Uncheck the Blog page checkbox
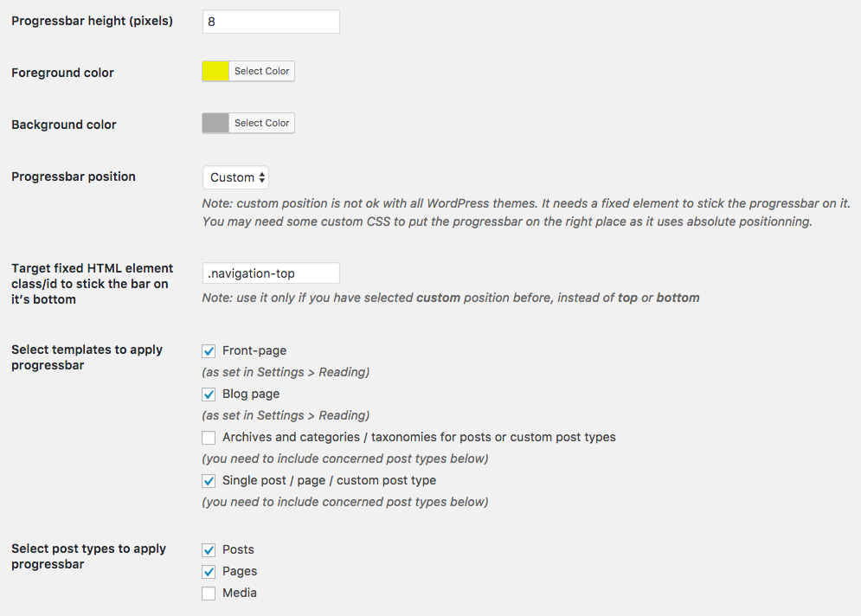Image resolution: width=861 pixels, height=616 pixels. (209, 395)
